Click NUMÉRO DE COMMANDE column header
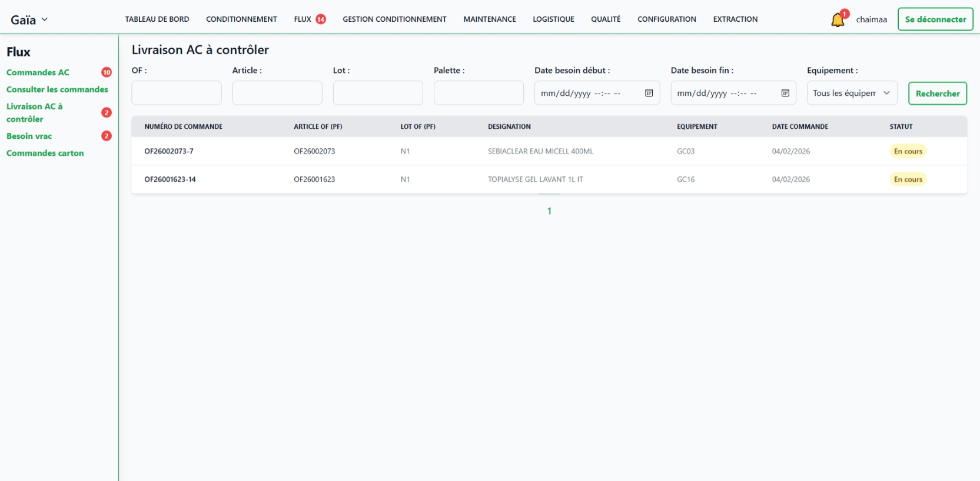Image resolution: width=980 pixels, height=481 pixels. coord(183,126)
